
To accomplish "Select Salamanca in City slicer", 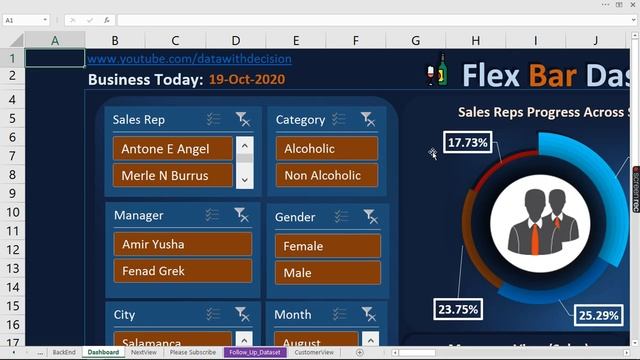I will coord(173,340).
